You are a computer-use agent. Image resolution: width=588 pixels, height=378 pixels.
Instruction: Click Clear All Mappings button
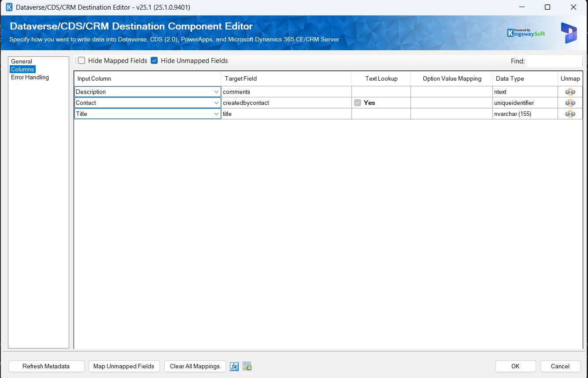pyautogui.click(x=195, y=366)
